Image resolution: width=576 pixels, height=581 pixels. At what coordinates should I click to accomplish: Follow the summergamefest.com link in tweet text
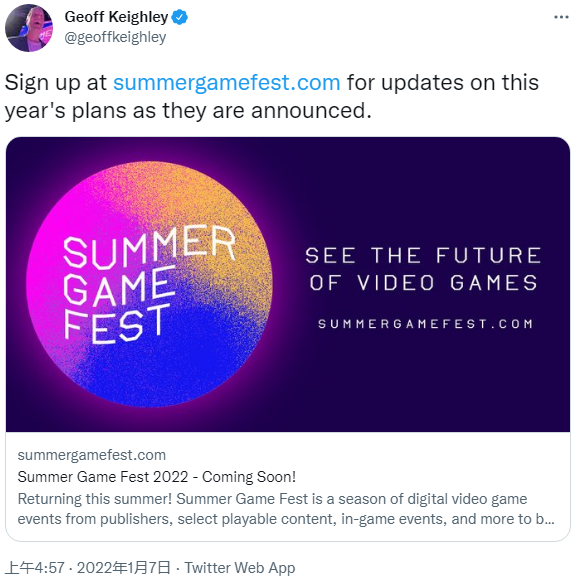(x=226, y=82)
